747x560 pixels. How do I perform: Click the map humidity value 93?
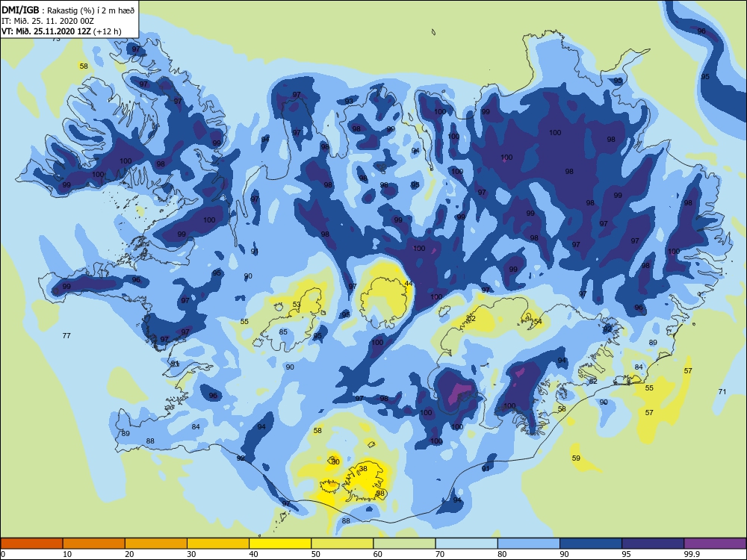(x=349, y=102)
